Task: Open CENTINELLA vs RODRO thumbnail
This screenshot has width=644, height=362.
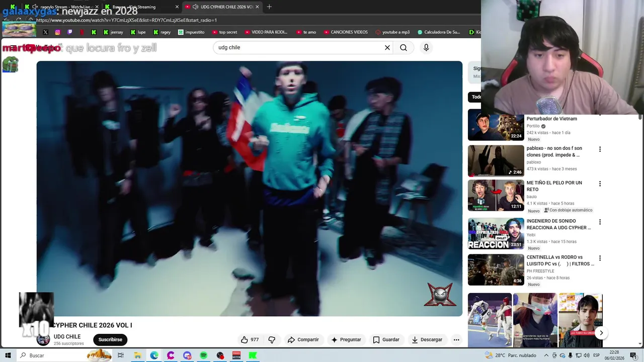Action: (x=496, y=270)
